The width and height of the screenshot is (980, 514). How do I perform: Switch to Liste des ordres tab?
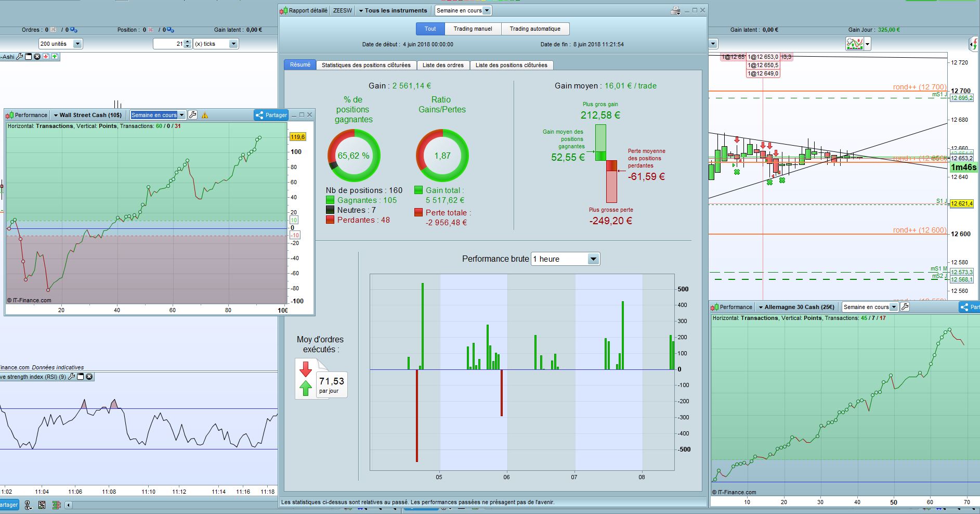tap(443, 65)
